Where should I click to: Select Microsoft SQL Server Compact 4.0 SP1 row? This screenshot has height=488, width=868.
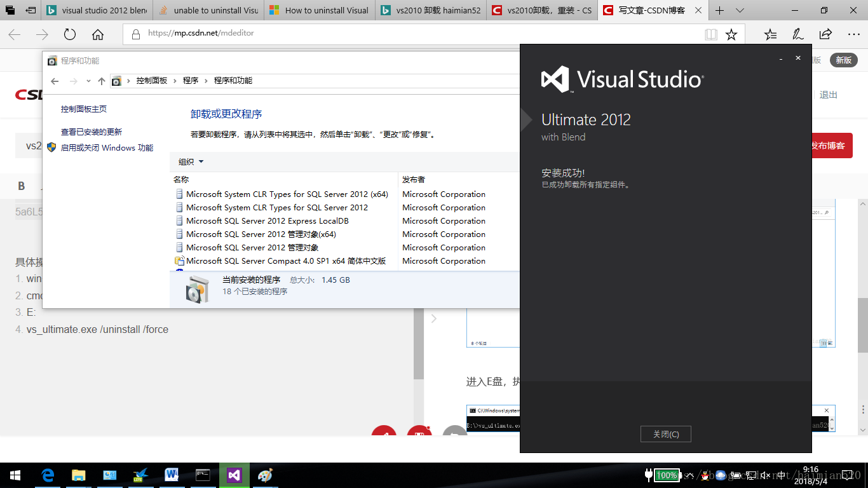[286, 261]
